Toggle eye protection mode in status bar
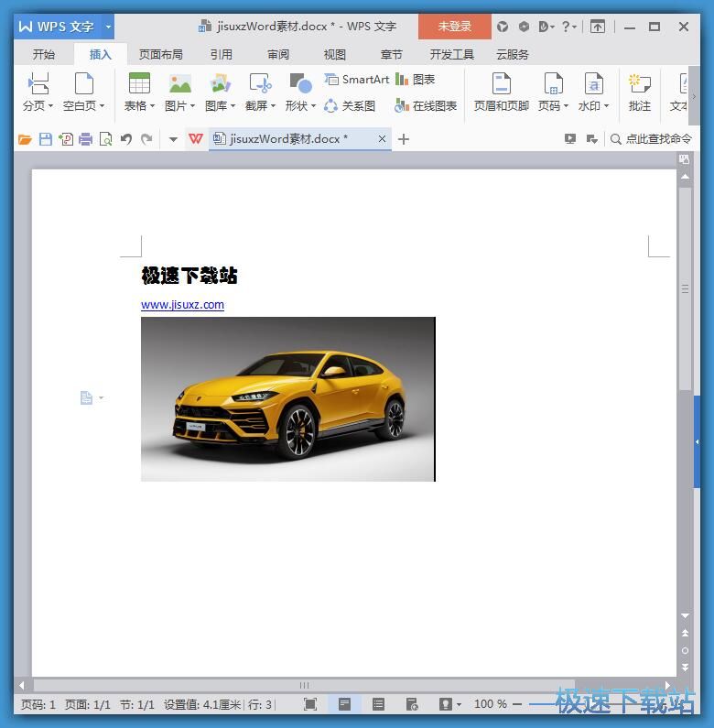Screen dimensions: 714x728 445,704
